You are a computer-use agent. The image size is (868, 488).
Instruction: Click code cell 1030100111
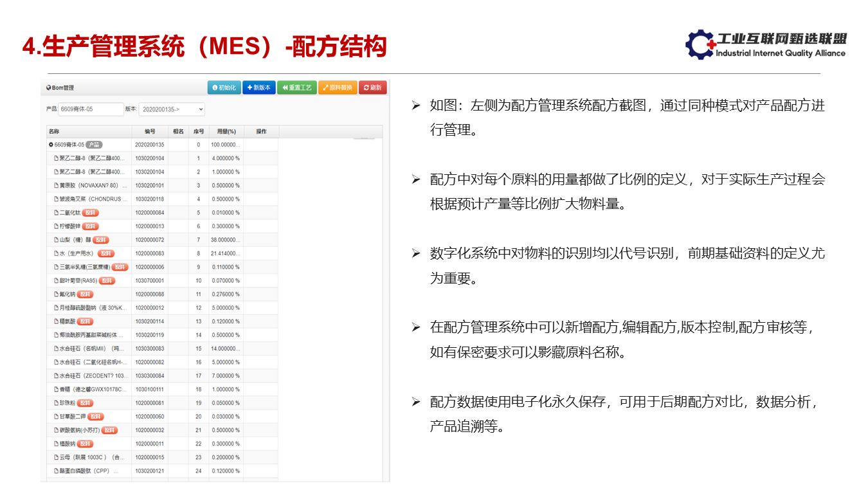click(x=150, y=390)
